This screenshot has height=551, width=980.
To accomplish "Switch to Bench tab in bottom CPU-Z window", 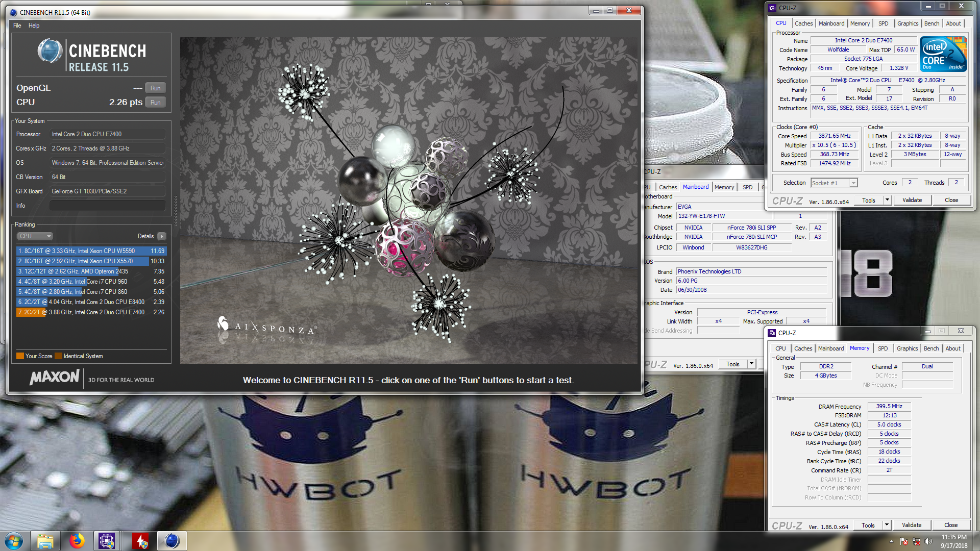I will [932, 348].
